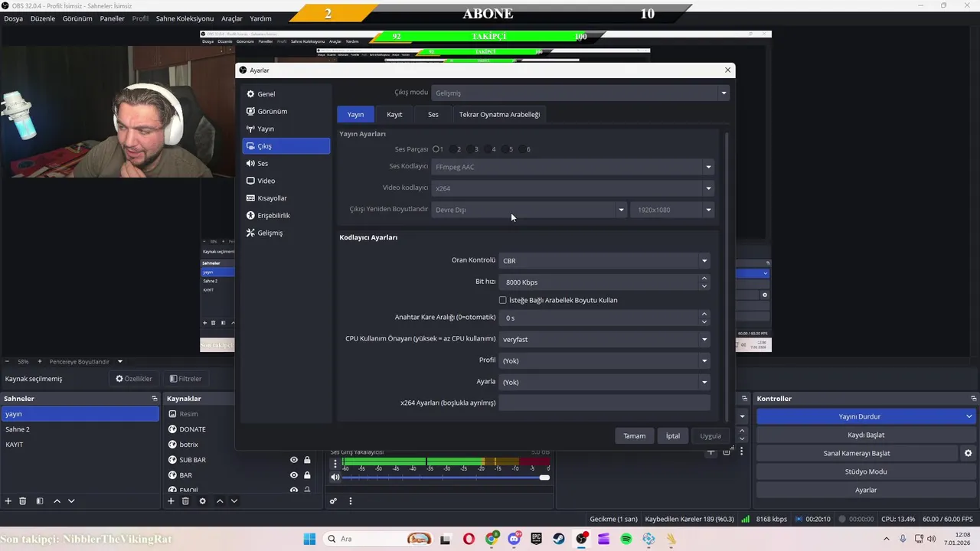Image resolution: width=980 pixels, height=551 pixels.
Task: Hide the SUB BAR source
Action: pos(293,460)
